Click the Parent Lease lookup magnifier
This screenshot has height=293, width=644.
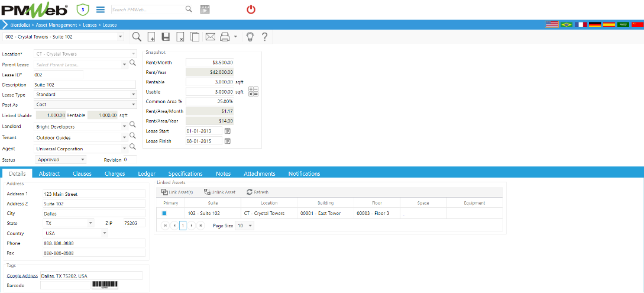(x=132, y=63)
